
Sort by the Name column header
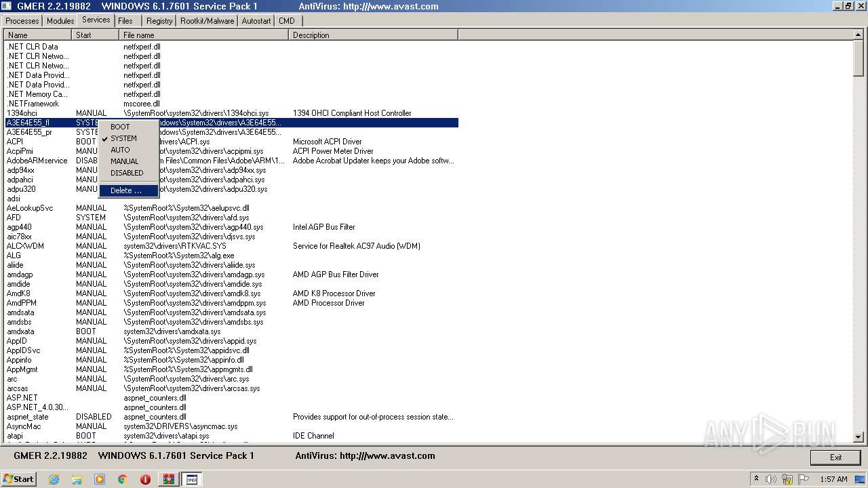coord(38,35)
